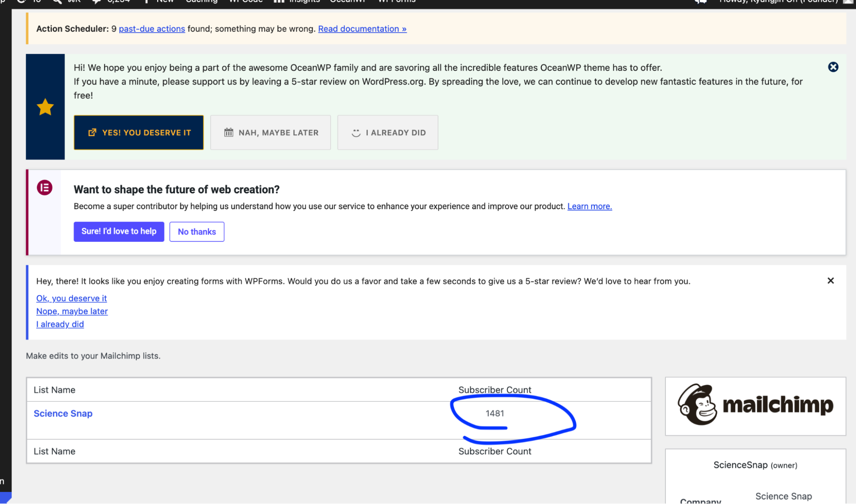Screen dimensions: 856x504
Task: Click the List Name header in table top row
Action: point(54,390)
